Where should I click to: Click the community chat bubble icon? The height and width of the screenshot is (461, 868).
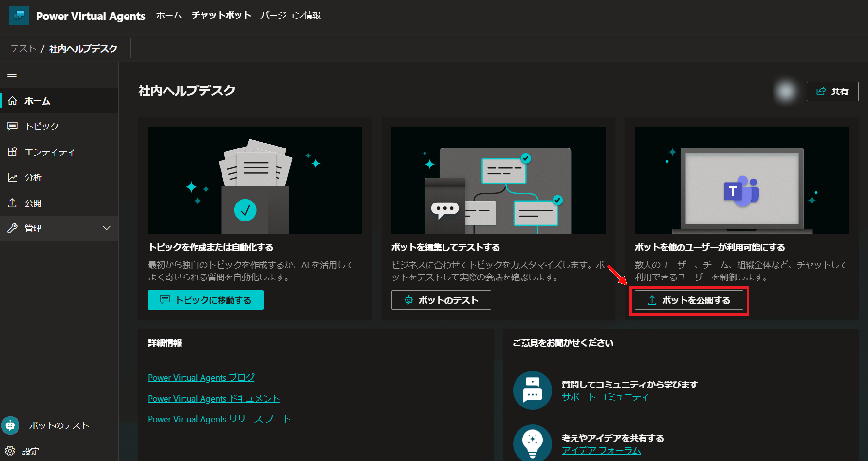[533, 390]
